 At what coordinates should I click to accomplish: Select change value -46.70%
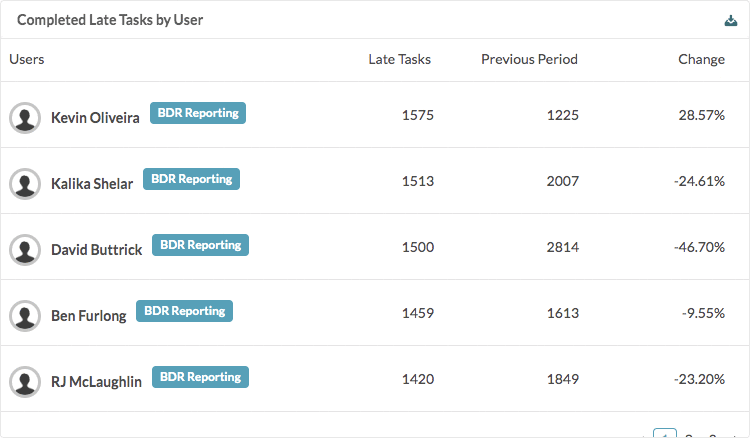tap(699, 247)
